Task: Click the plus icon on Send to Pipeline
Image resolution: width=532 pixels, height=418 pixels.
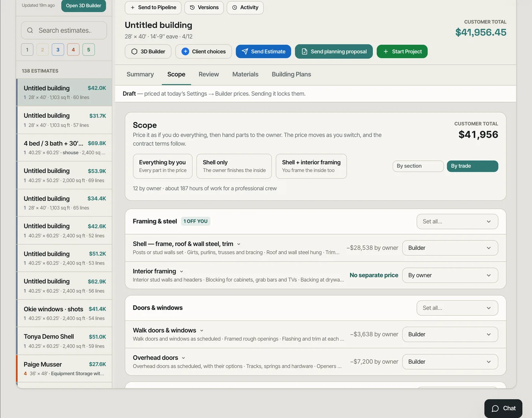Action: [133, 8]
